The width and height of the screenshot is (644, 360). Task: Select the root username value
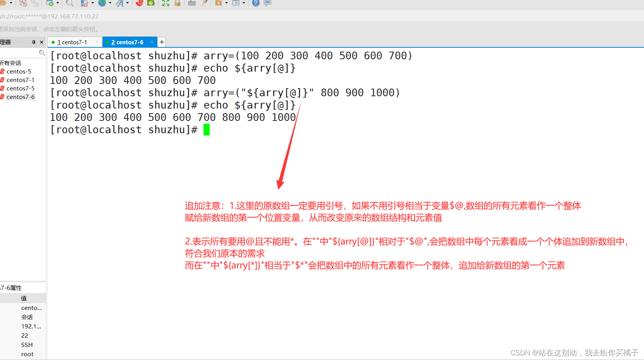click(27, 354)
